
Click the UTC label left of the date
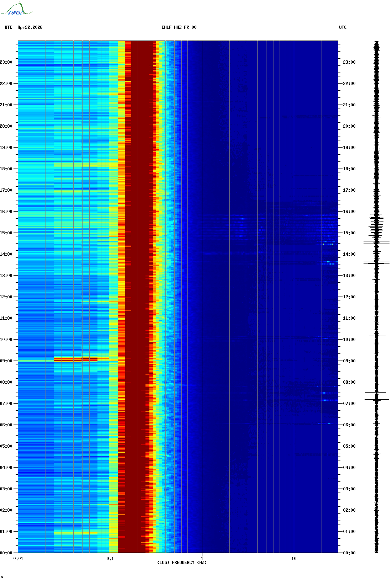pos(9,27)
